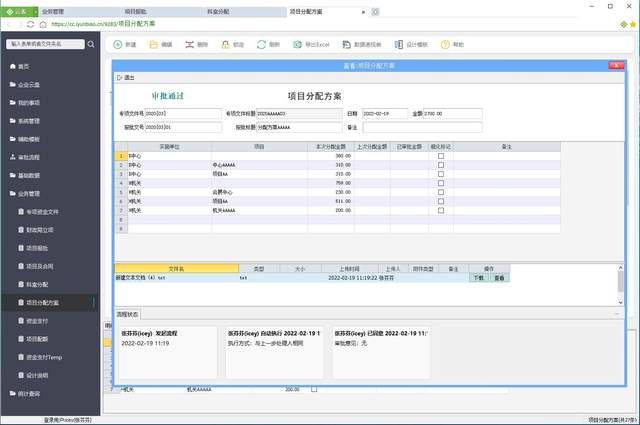Click the magnifier search icon in sidebar
This screenshot has width=640, height=425.
click(91, 44)
